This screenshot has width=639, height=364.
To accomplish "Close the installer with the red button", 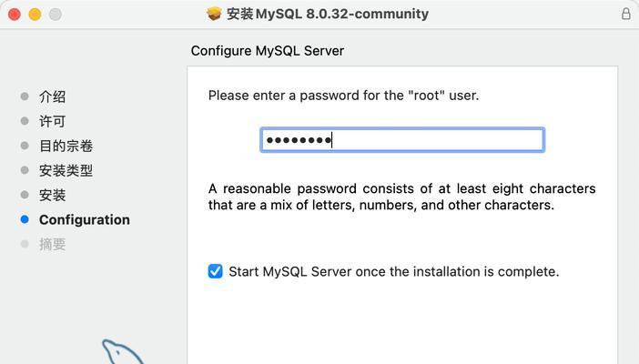I will [x=15, y=15].
